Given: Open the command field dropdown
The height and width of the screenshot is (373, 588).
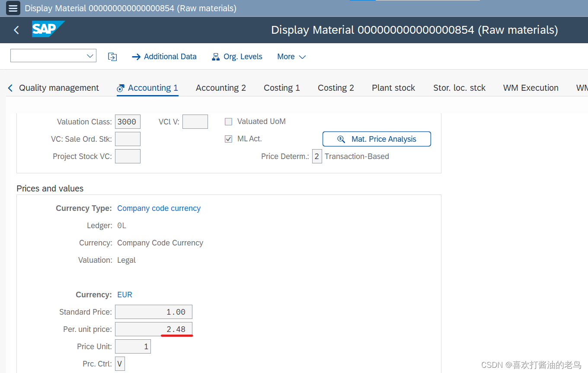Looking at the screenshot, I should 90,56.
